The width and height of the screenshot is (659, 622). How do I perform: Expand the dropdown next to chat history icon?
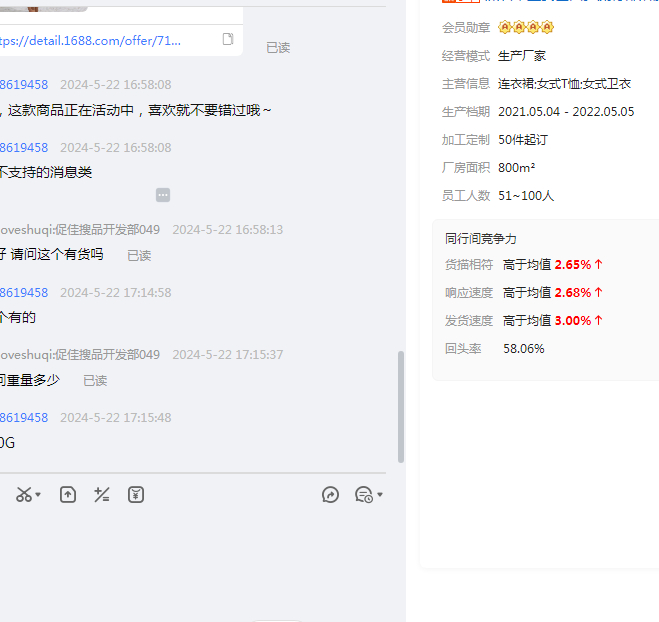point(380,496)
